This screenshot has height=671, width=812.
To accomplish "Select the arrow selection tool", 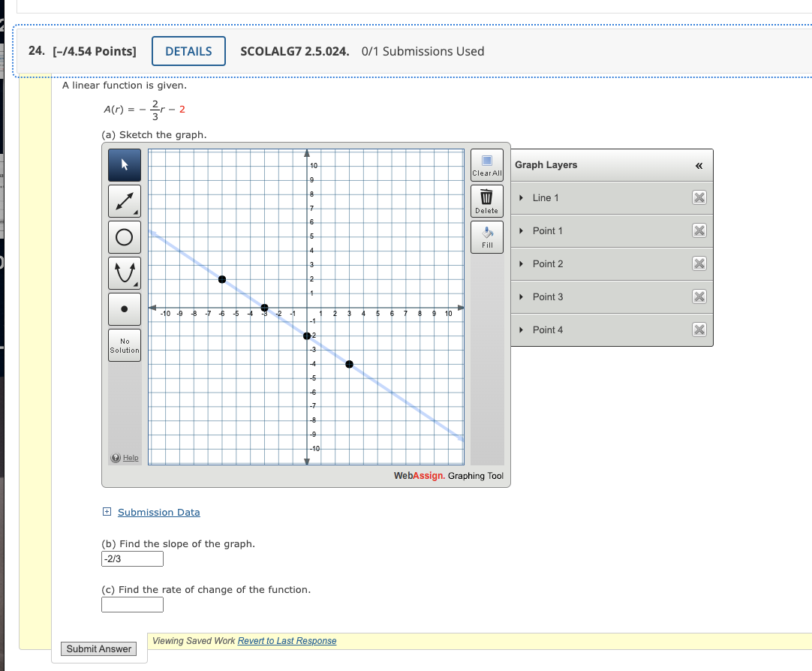I will (x=124, y=164).
